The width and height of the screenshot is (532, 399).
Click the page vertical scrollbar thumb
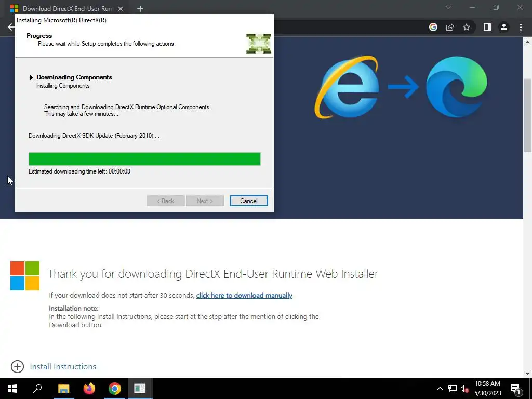[x=527, y=115]
